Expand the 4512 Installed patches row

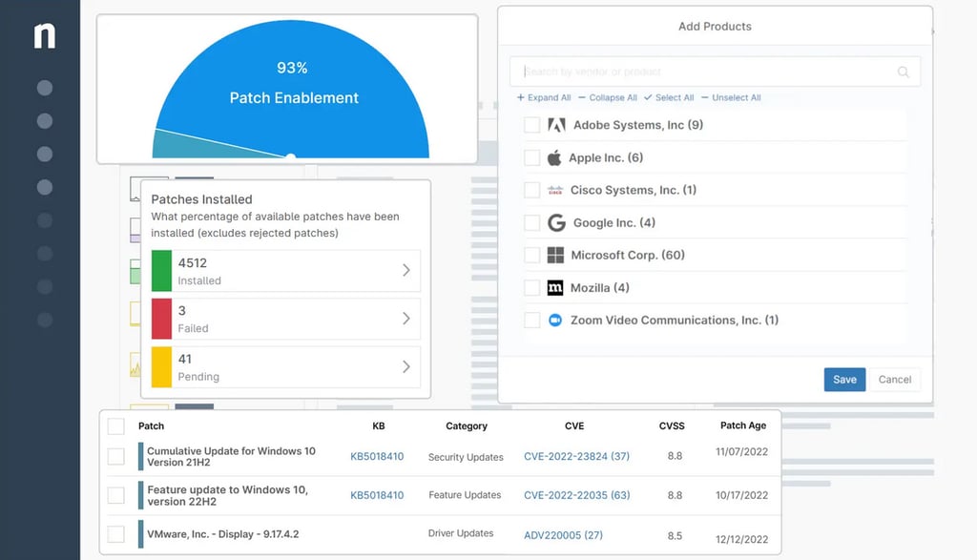405,271
